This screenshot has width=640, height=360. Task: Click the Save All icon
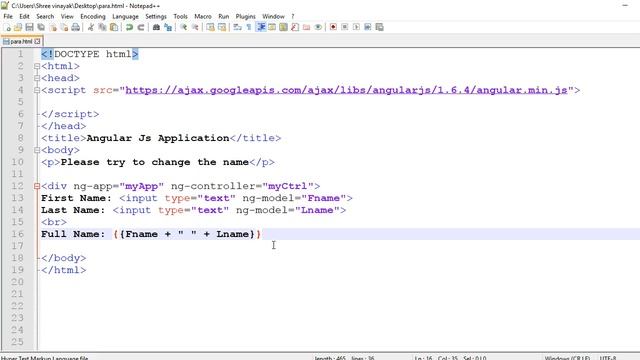point(41,27)
